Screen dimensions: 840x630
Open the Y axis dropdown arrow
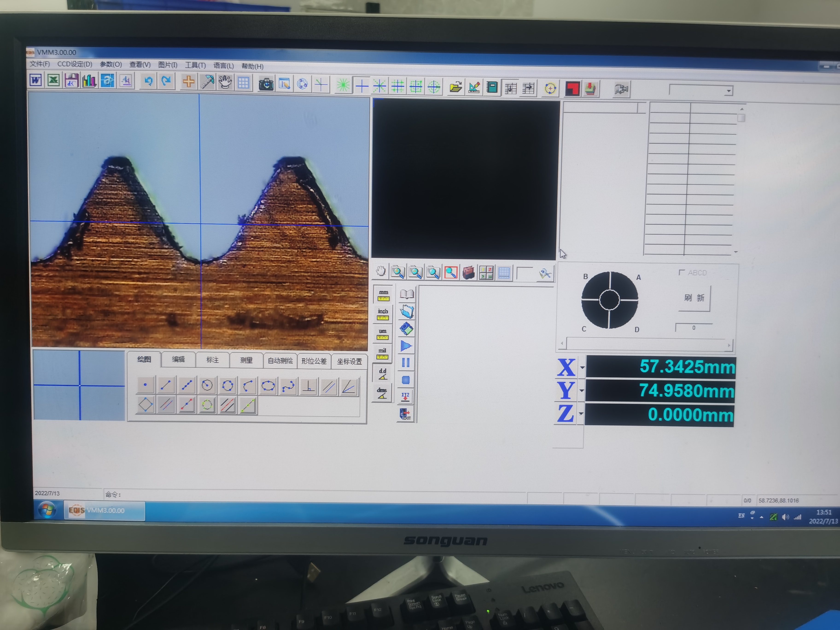581,390
